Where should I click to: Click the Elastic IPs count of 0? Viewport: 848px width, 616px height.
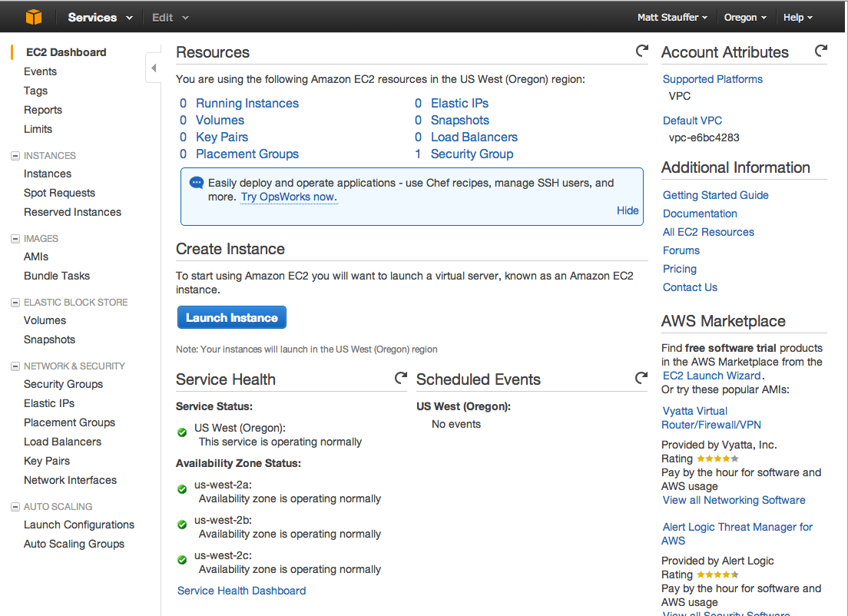[x=418, y=103]
